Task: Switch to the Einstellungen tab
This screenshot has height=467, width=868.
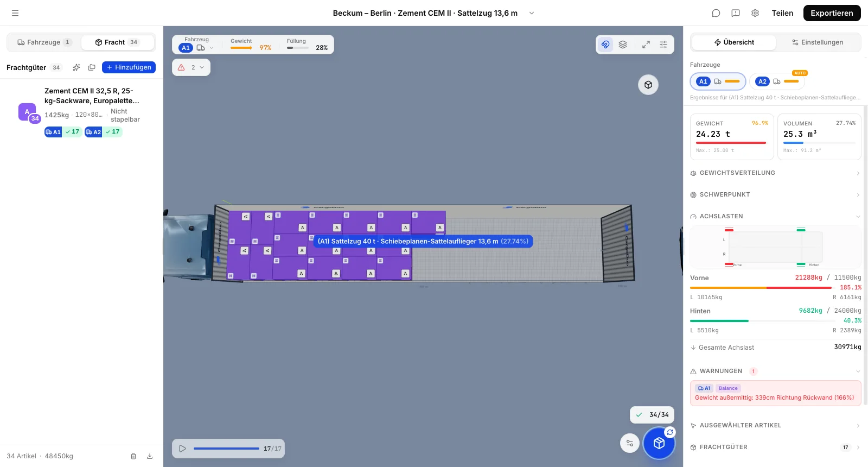Action: click(818, 42)
